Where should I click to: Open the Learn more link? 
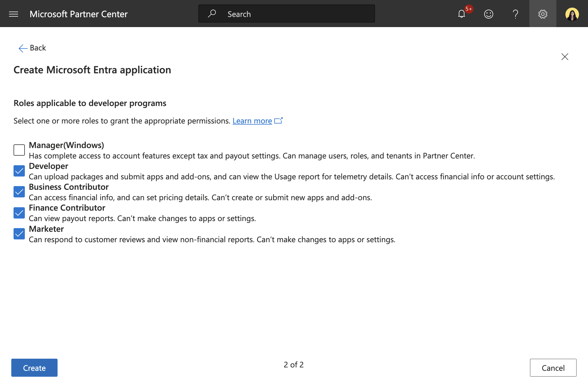coord(252,121)
